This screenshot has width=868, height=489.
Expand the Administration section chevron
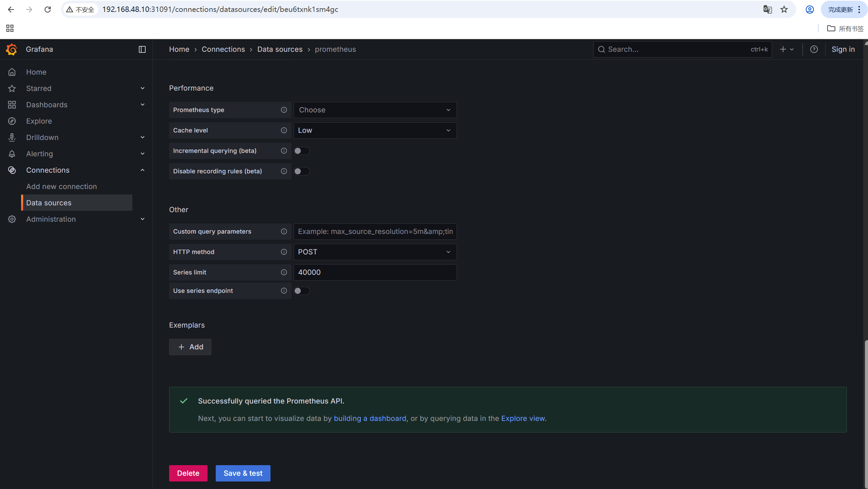tap(143, 219)
